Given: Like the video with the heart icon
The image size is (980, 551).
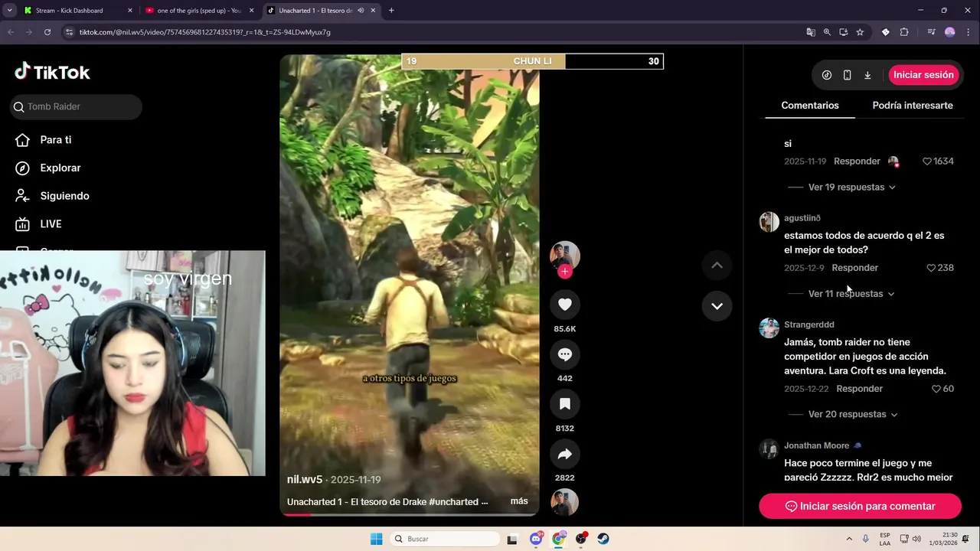Looking at the screenshot, I should tap(565, 305).
